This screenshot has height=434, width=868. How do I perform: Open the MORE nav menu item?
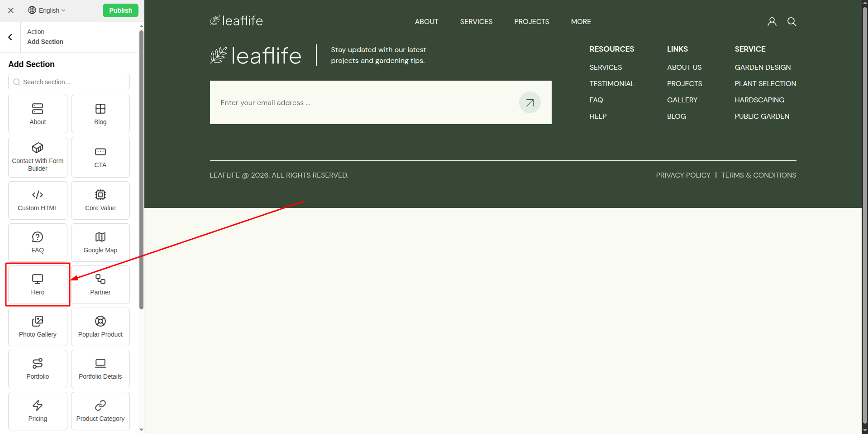coord(581,22)
